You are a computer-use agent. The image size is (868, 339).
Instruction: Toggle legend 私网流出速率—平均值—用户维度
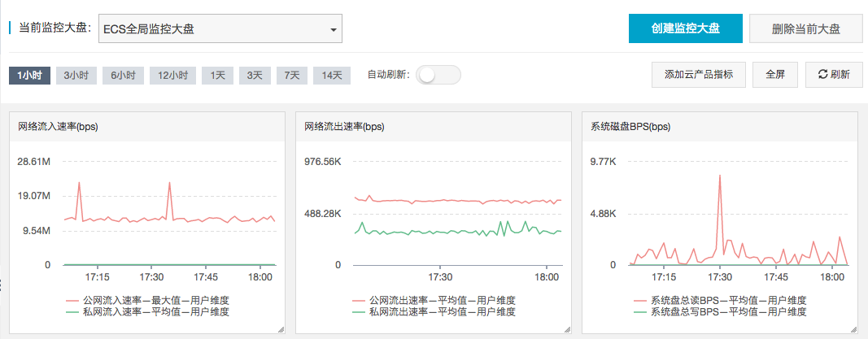coord(434,312)
